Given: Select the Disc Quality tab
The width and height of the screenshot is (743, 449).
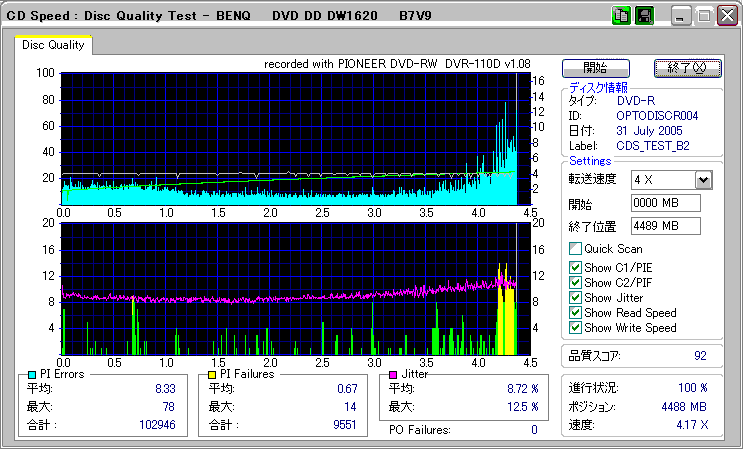Looking at the screenshot, I should point(53,45).
